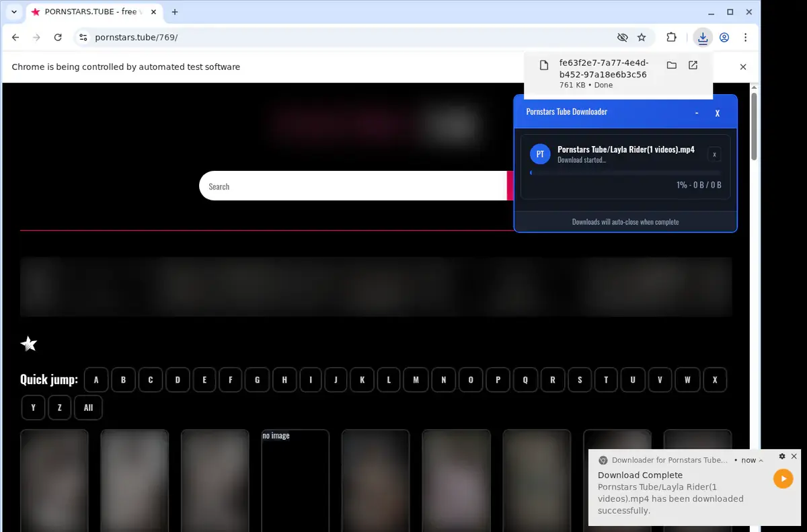
Task: Jump to letter L
Action: (389, 379)
